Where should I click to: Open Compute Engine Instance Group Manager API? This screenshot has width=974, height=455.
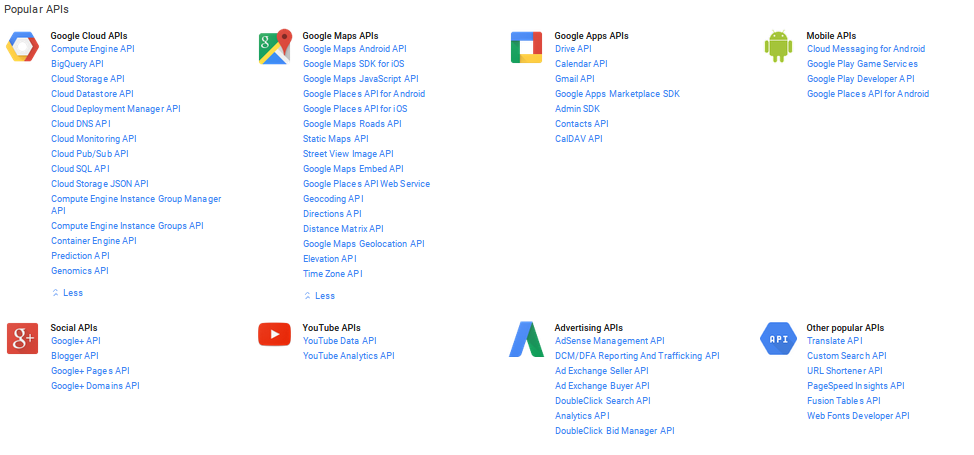136,205
